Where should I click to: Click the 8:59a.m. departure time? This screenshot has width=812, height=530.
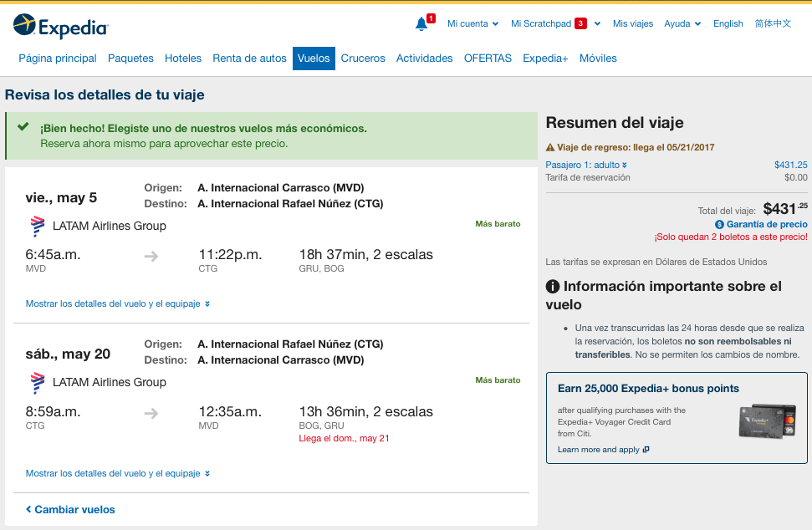53,412
